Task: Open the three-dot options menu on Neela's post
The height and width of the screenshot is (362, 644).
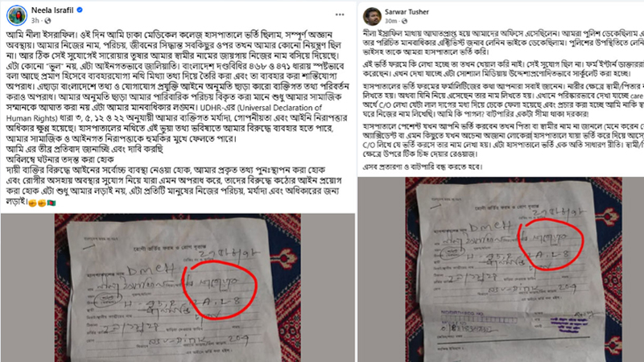Action: click(x=339, y=14)
